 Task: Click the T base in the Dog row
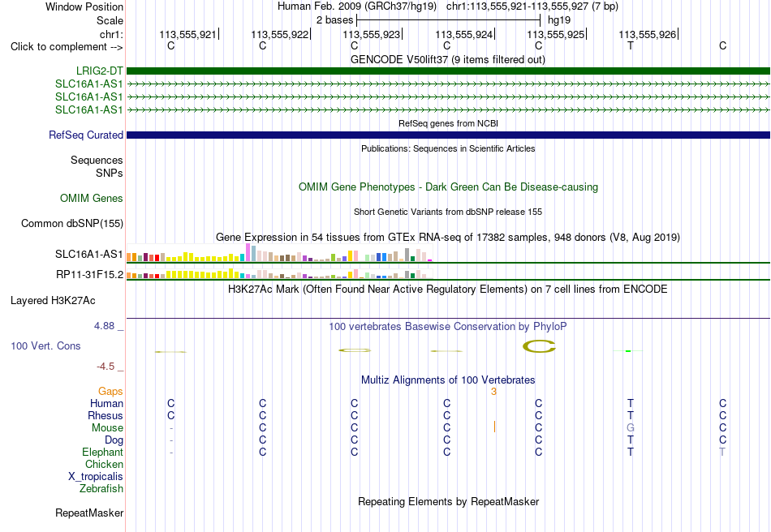click(x=631, y=440)
